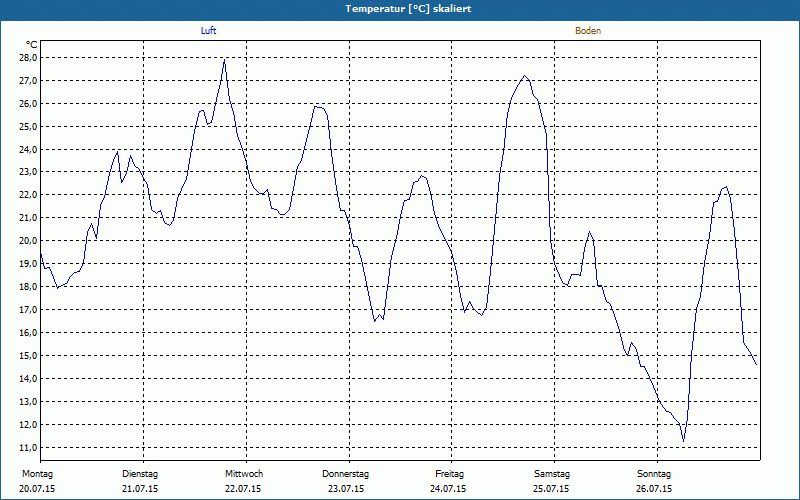Select the 'Mittwoch' day label

coord(244,474)
